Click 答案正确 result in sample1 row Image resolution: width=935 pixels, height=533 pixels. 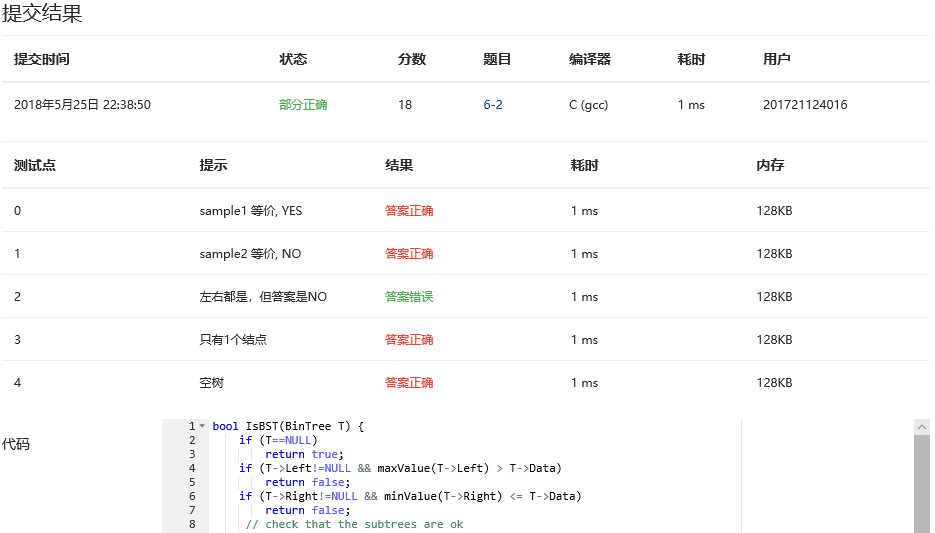(409, 211)
